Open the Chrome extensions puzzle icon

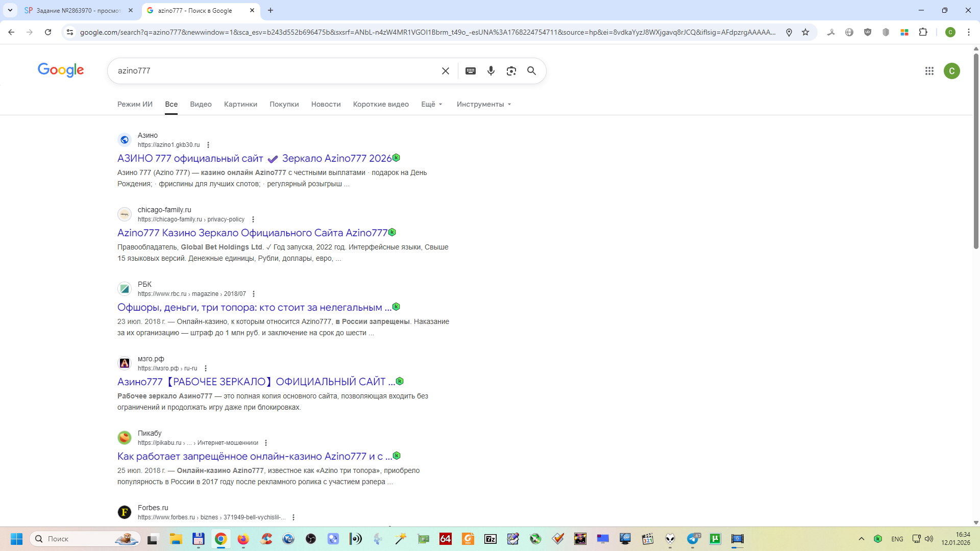click(923, 32)
